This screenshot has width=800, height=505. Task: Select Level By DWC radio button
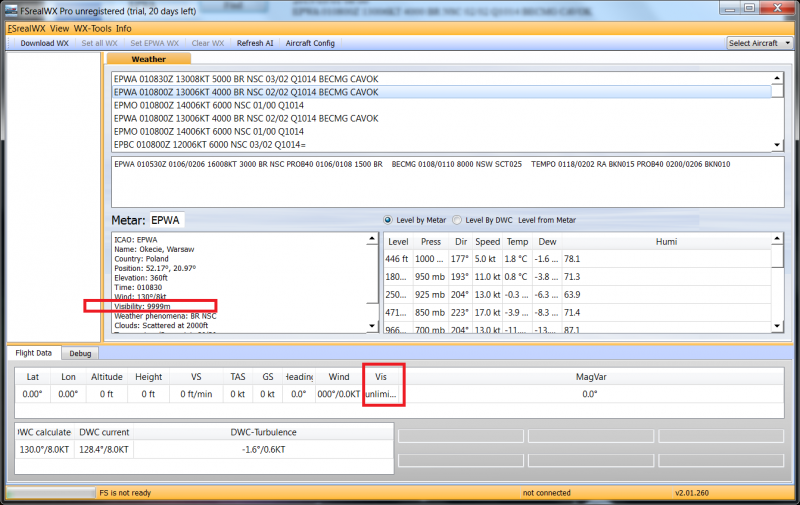[457, 220]
